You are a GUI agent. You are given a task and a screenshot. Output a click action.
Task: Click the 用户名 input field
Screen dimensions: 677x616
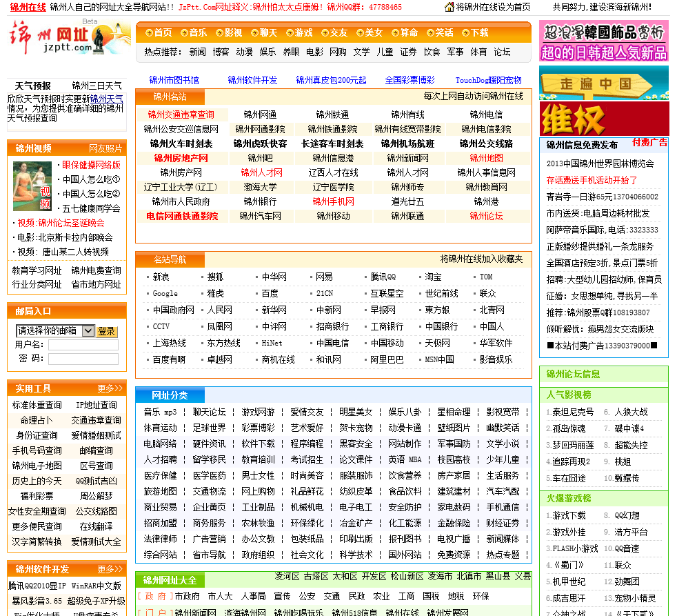83,345
